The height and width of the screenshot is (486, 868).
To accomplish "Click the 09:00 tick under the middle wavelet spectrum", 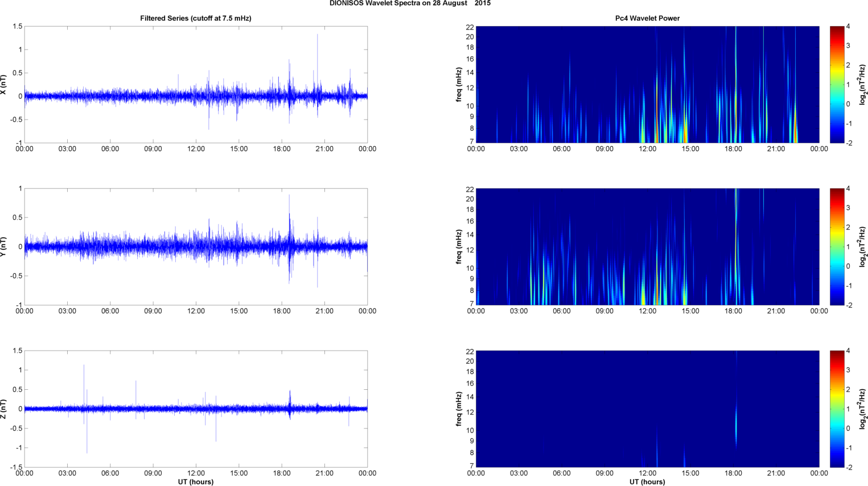I will coord(604,311).
